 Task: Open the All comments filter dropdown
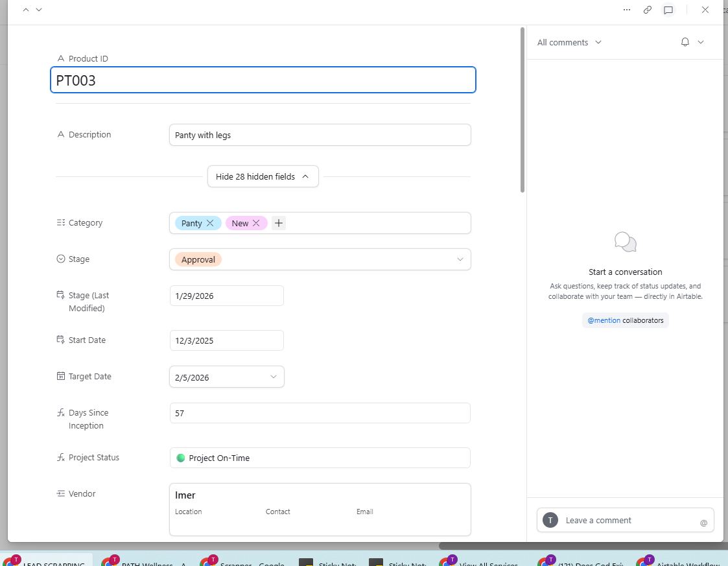[569, 42]
